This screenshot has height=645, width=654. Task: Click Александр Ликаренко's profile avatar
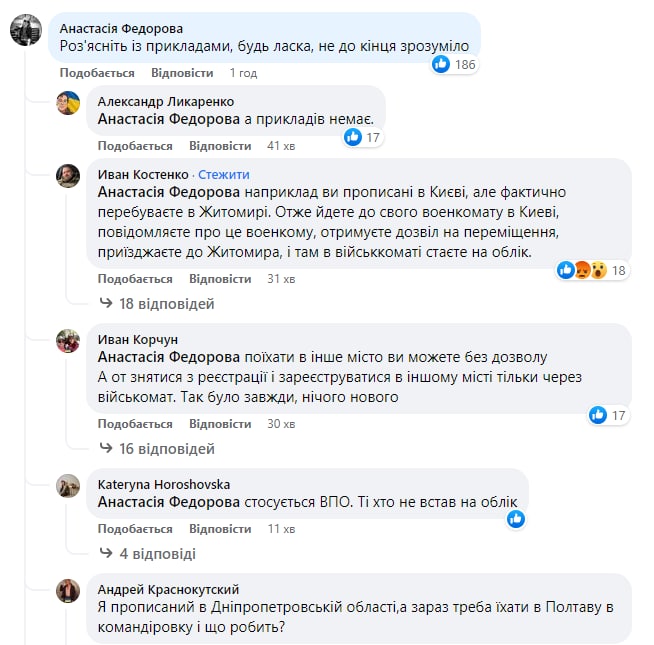(68, 103)
